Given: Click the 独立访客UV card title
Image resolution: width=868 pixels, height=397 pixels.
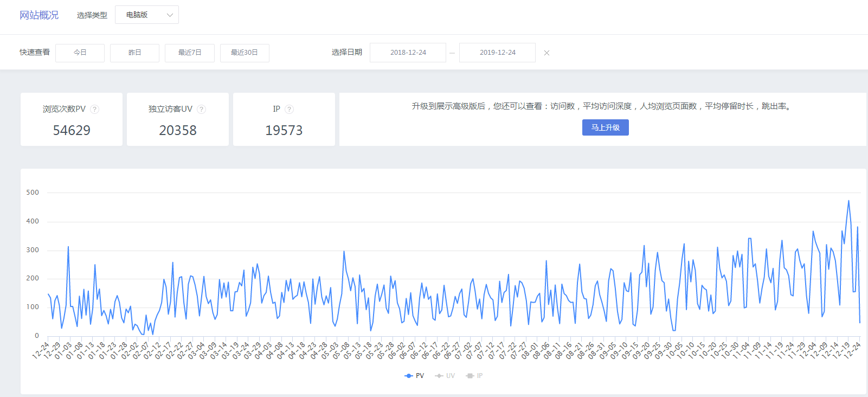Looking at the screenshot, I should [x=171, y=109].
